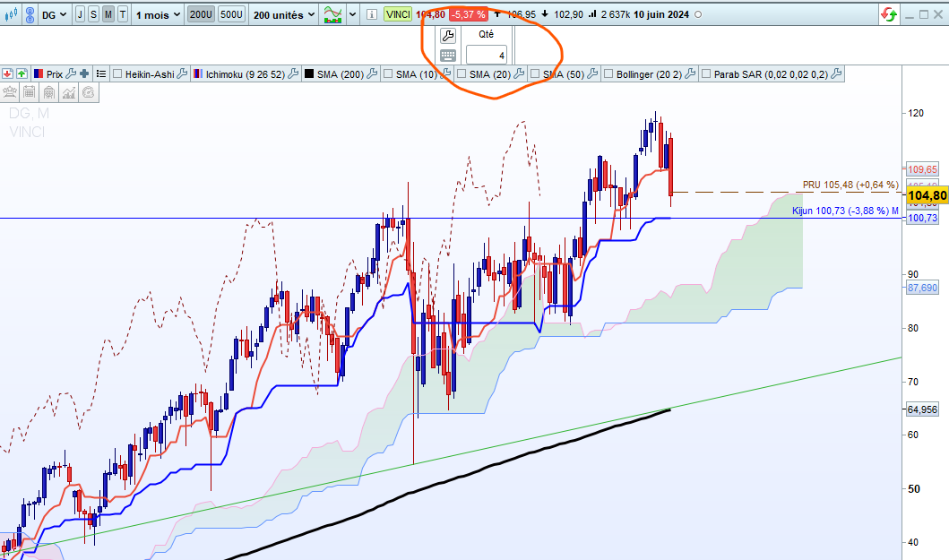Click the 87,690 axis label
The width and height of the screenshot is (949, 560).
coord(922,289)
